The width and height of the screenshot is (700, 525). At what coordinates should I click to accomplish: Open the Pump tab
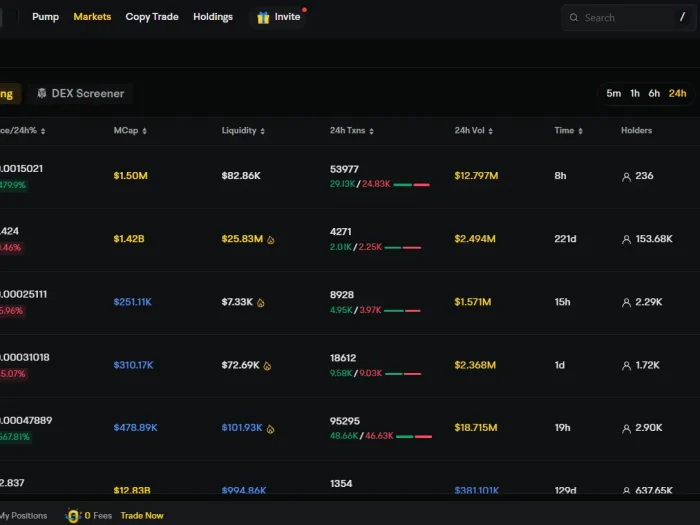pyautogui.click(x=45, y=17)
